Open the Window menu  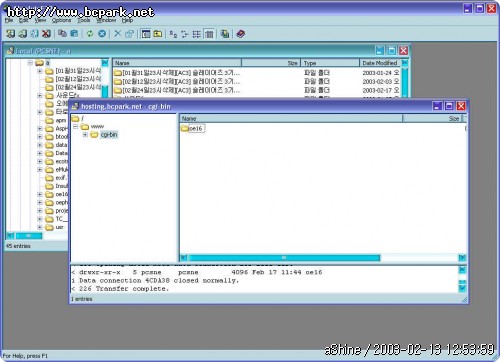coord(106,20)
